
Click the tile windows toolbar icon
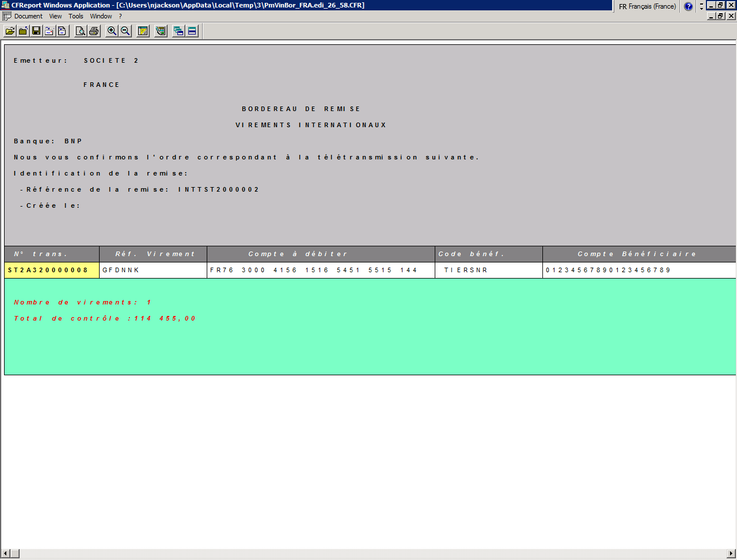click(192, 31)
